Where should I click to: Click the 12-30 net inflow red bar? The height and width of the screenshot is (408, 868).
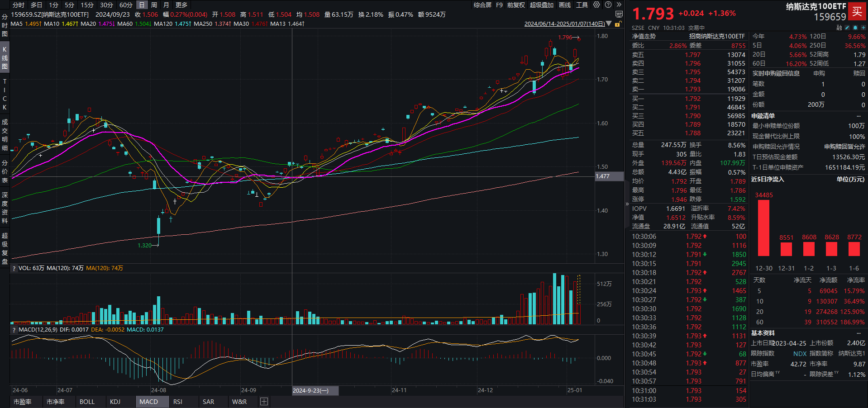[x=763, y=228]
